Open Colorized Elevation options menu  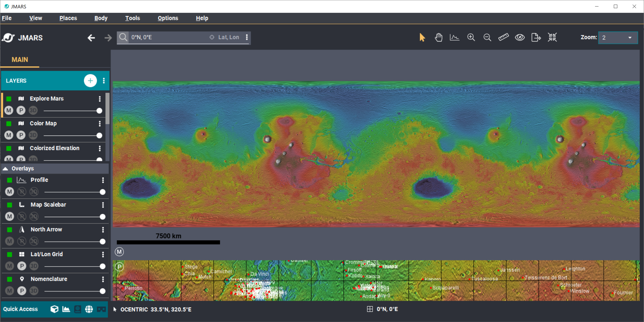point(100,148)
